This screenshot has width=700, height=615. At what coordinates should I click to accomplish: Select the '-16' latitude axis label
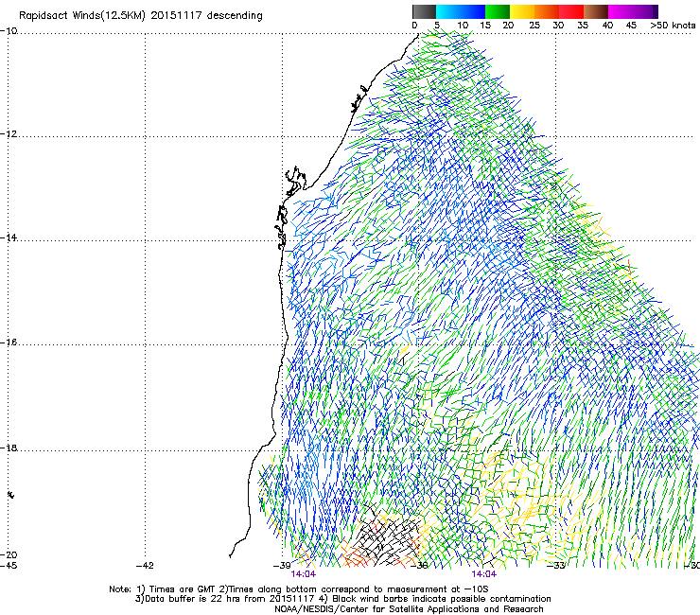(x=9, y=343)
